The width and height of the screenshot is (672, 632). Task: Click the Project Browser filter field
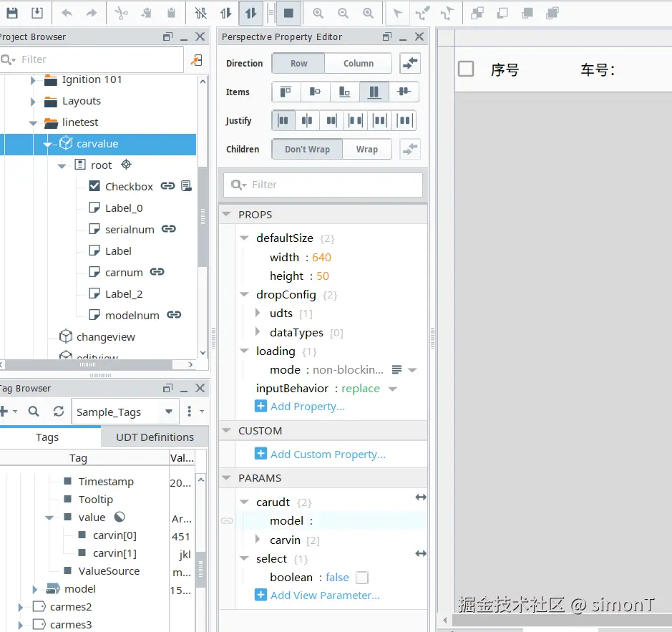click(92, 59)
